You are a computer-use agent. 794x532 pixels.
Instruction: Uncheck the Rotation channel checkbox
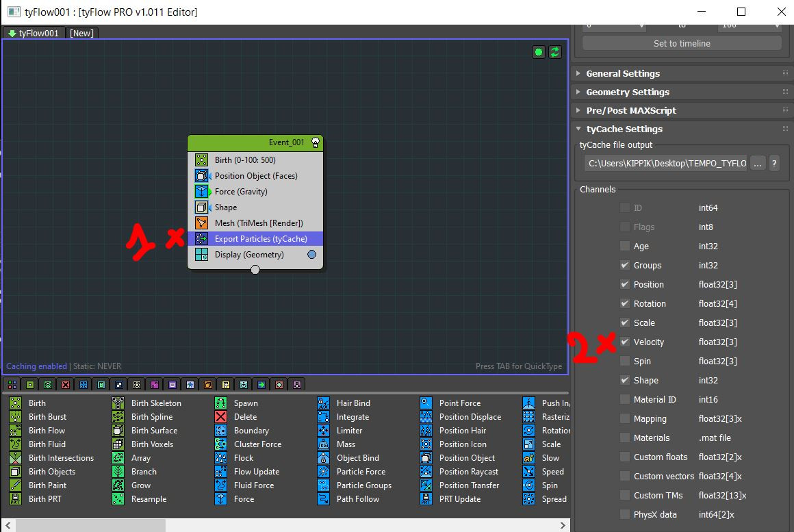click(625, 303)
